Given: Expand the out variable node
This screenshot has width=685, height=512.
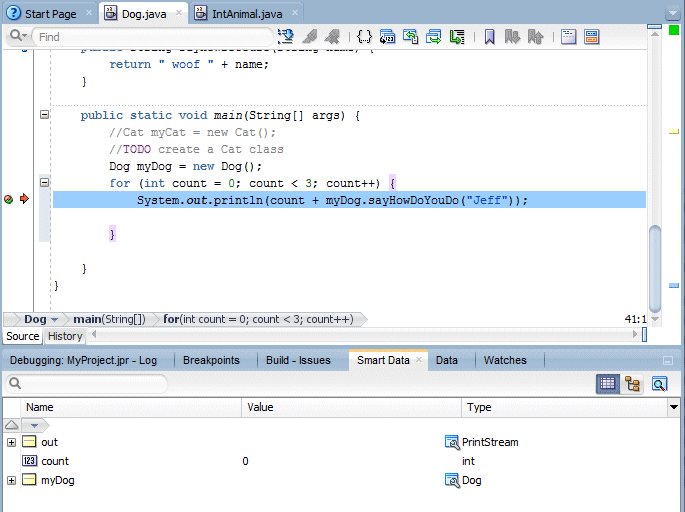Looking at the screenshot, I should click(x=11, y=442).
